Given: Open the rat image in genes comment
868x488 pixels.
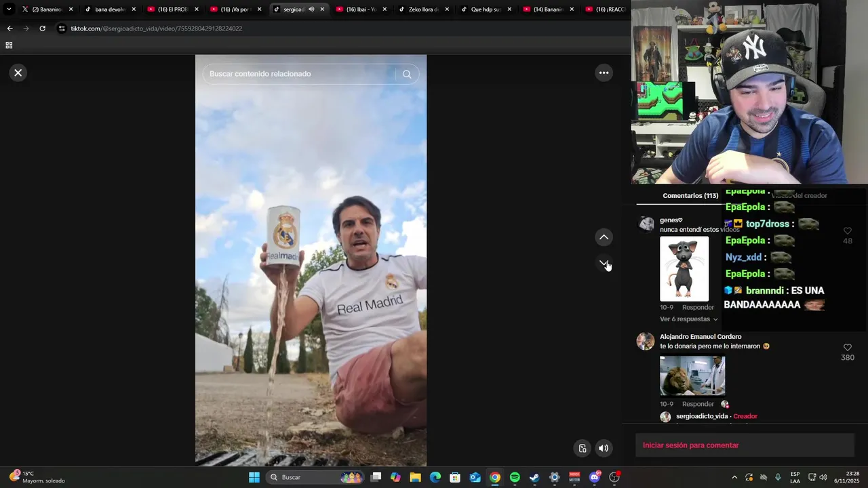Looking at the screenshot, I should pyautogui.click(x=684, y=268).
